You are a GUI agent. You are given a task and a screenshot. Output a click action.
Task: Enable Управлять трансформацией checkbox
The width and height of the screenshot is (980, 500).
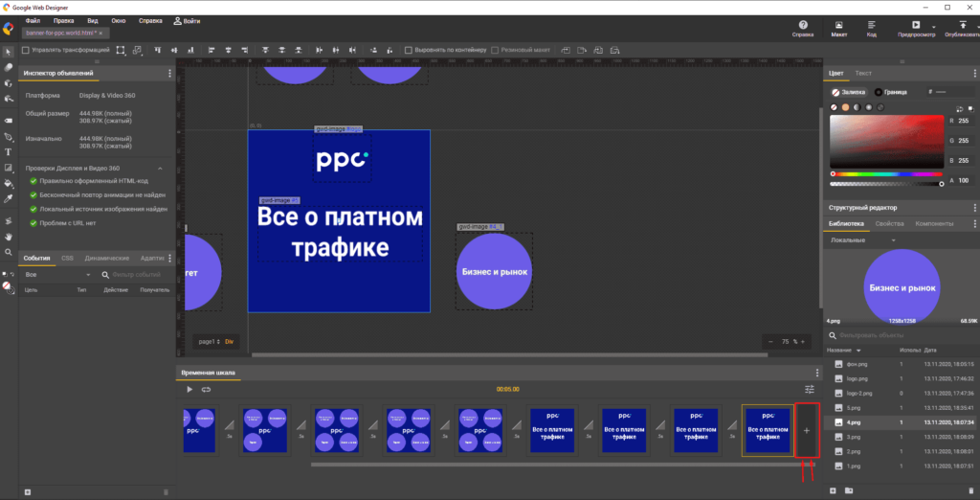(28, 50)
